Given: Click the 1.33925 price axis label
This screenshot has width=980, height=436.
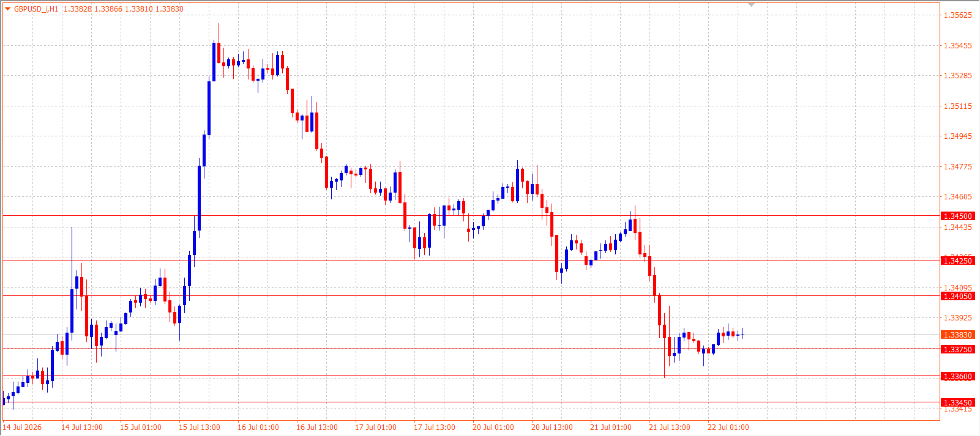Looking at the screenshot, I should (957, 318).
